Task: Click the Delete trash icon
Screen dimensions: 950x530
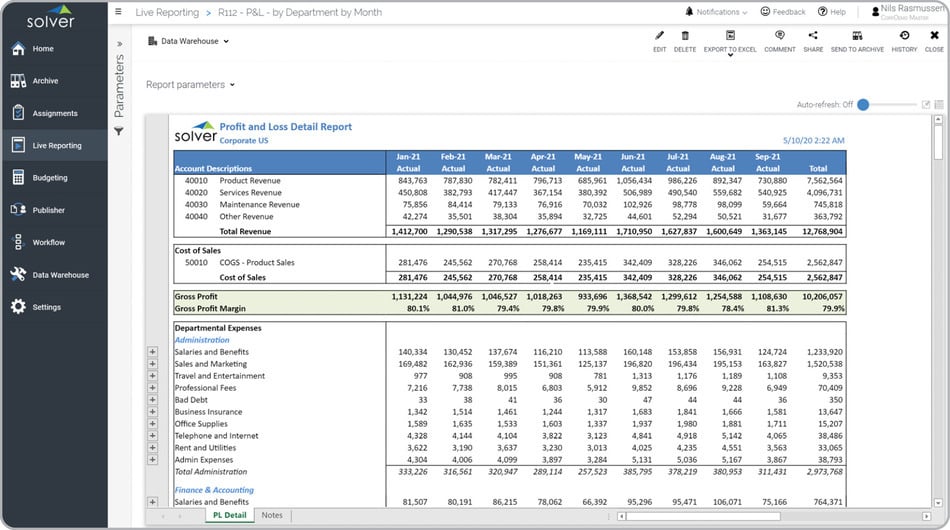Action: 685,36
